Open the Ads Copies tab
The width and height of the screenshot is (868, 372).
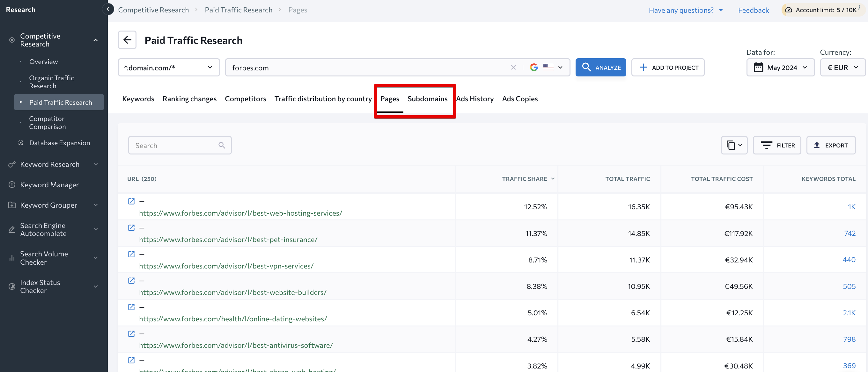[x=519, y=99]
